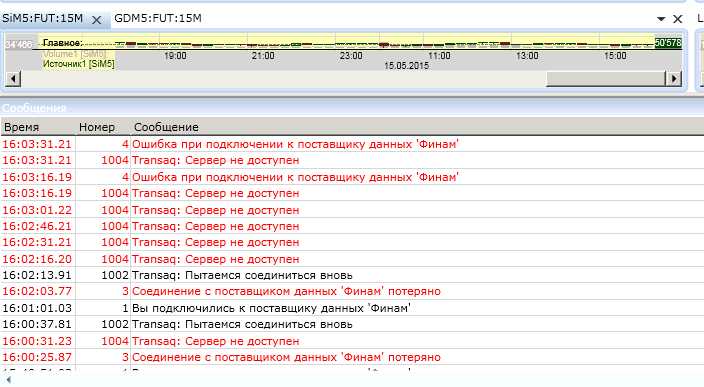Image resolution: width=704 pixels, height=387 pixels.
Task: Select the 16:02:13.91 reconnect attempt message row
Action: point(352,275)
